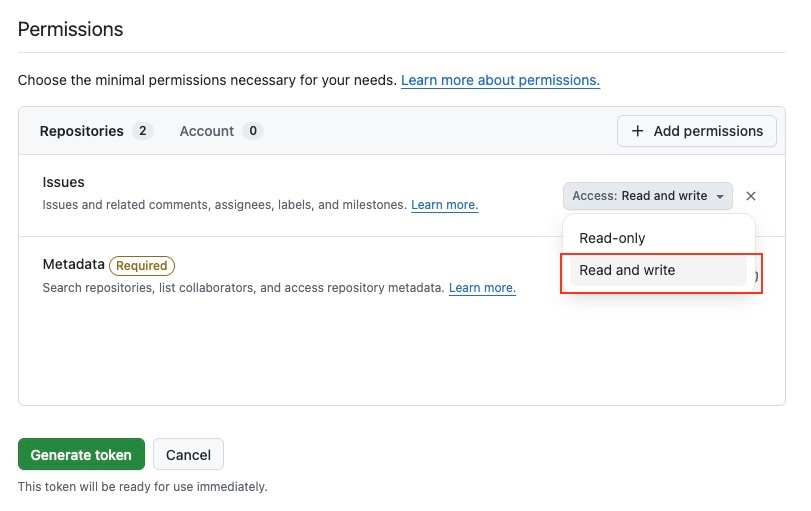This screenshot has width=811, height=511.
Task: Select the Read and write option
Action: 627,270
